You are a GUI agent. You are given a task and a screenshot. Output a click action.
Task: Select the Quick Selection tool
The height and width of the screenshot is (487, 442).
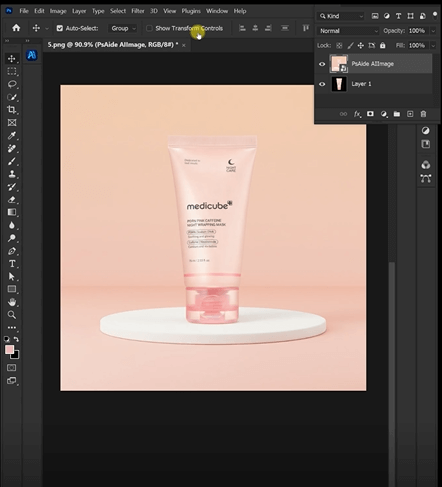[x=12, y=97]
